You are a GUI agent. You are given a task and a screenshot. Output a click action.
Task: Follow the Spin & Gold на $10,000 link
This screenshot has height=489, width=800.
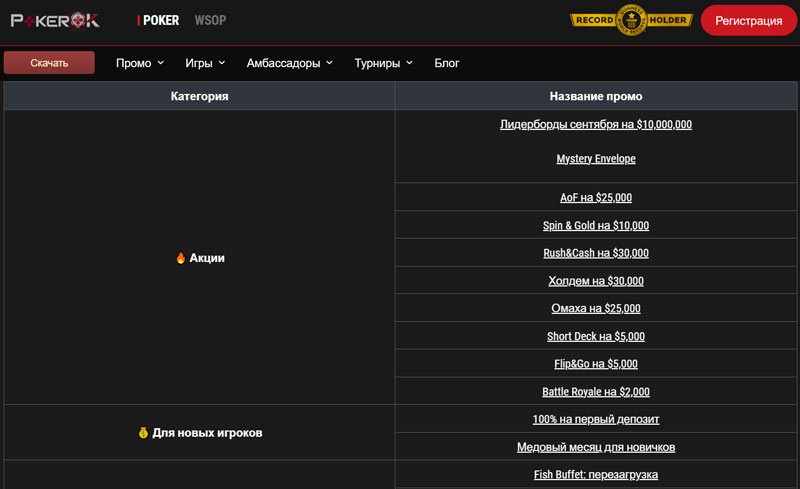click(596, 226)
